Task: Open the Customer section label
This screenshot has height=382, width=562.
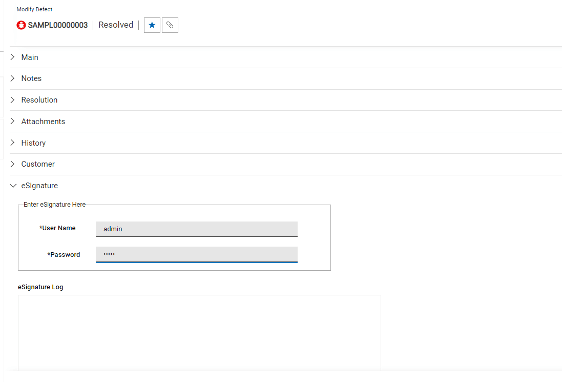Action: 38,164
